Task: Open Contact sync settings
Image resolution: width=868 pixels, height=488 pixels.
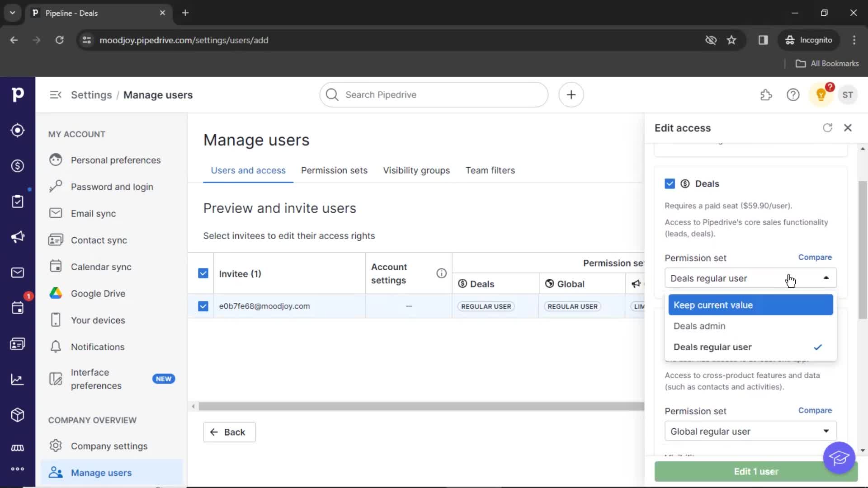Action: point(111,240)
